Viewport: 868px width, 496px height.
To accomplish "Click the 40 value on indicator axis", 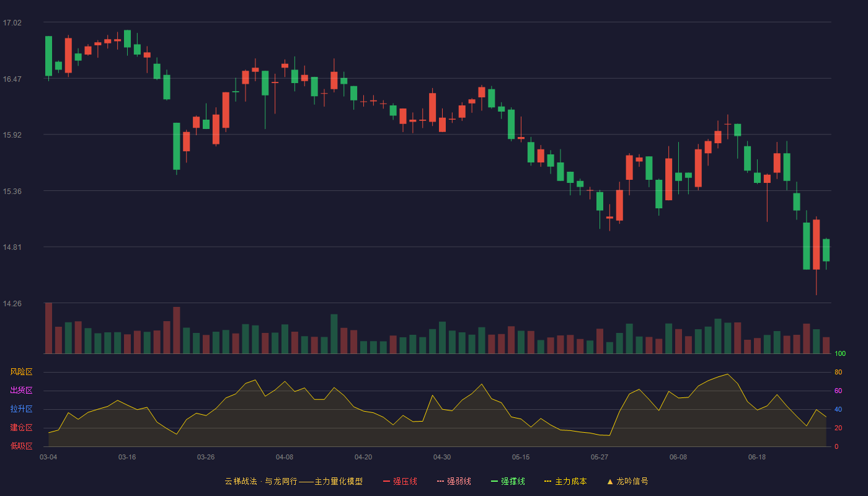I will pos(838,409).
